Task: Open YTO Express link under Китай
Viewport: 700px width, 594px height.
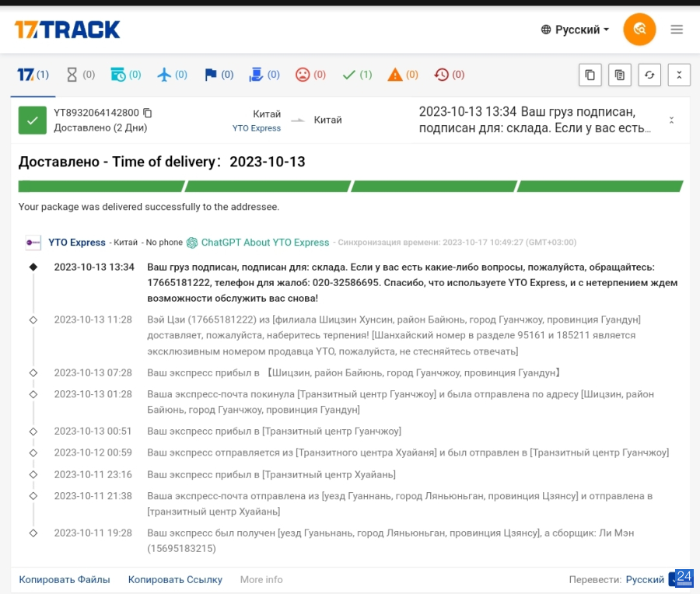Action: point(257,128)
